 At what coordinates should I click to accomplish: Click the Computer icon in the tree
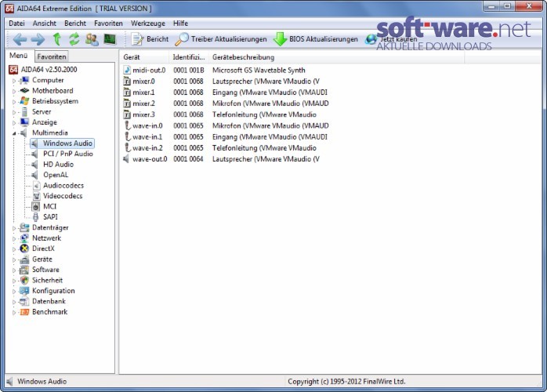pyautogui.click(x=24, y=80)
